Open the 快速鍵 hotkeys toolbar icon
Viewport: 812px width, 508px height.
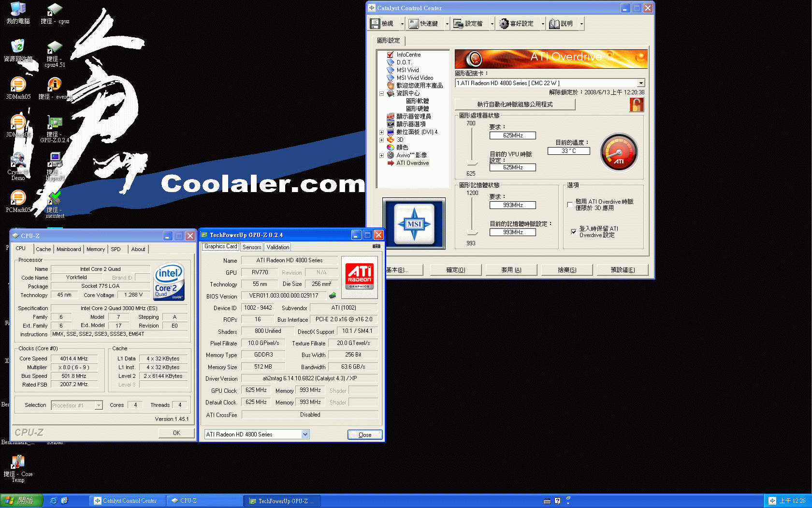pos(413,23)
